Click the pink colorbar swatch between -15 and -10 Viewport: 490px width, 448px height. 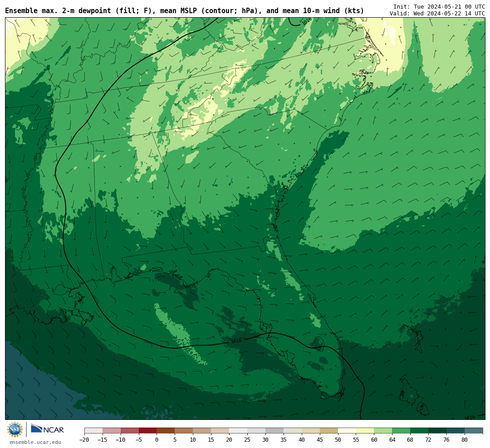[x=111, y=431]
